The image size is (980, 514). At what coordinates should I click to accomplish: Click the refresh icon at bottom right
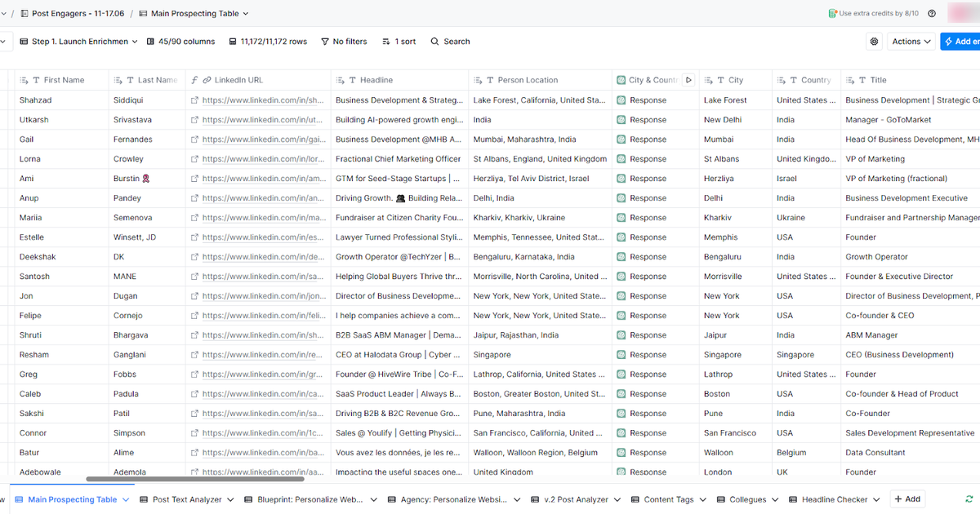coord(969,498)
